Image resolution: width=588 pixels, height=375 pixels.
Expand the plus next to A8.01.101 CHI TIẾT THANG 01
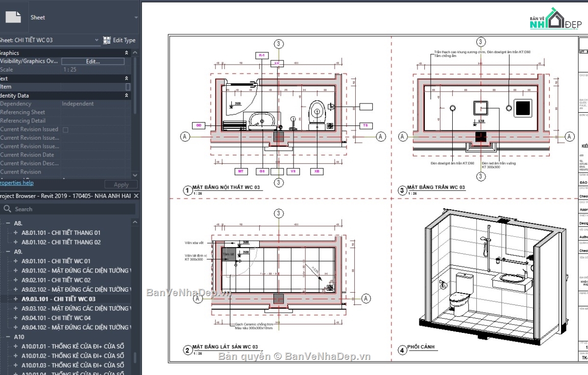click(16, 233)
